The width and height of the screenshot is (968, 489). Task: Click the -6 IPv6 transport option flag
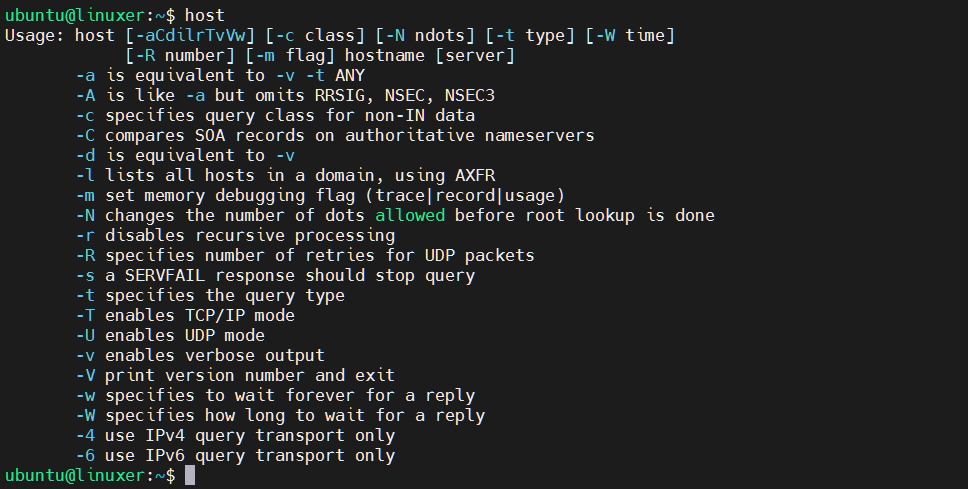coord(85,455)
